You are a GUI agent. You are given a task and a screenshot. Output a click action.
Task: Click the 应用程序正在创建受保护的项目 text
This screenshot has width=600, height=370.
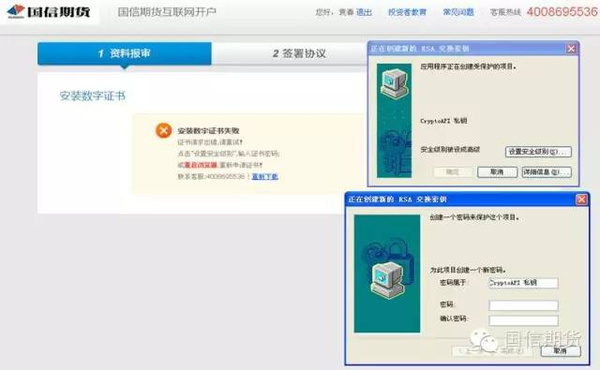click(x=468, y=67)
